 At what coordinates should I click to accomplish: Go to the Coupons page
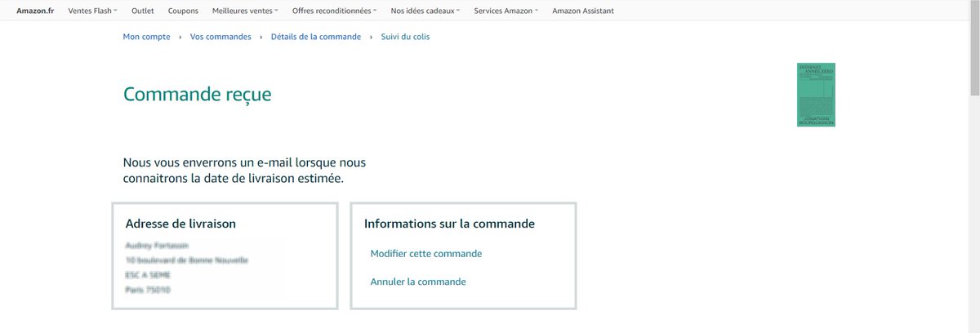click(183, 11)
